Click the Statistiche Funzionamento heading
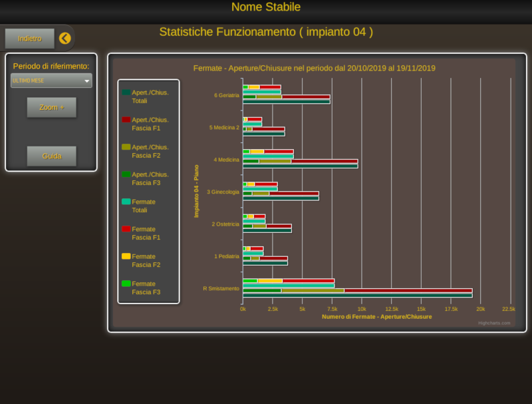This screenshot has width=532, height=404. tap(266, 32)
